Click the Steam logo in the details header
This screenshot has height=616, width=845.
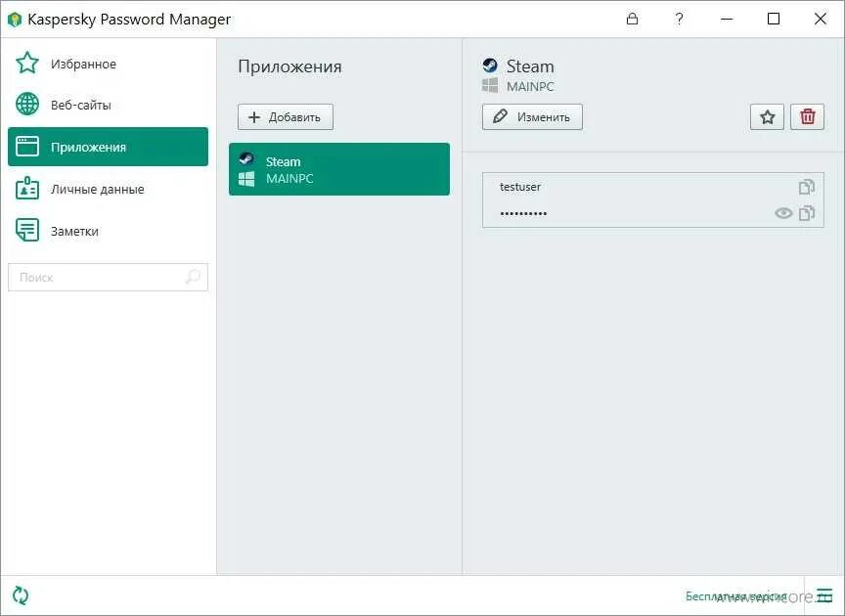(x=490, y=66)
